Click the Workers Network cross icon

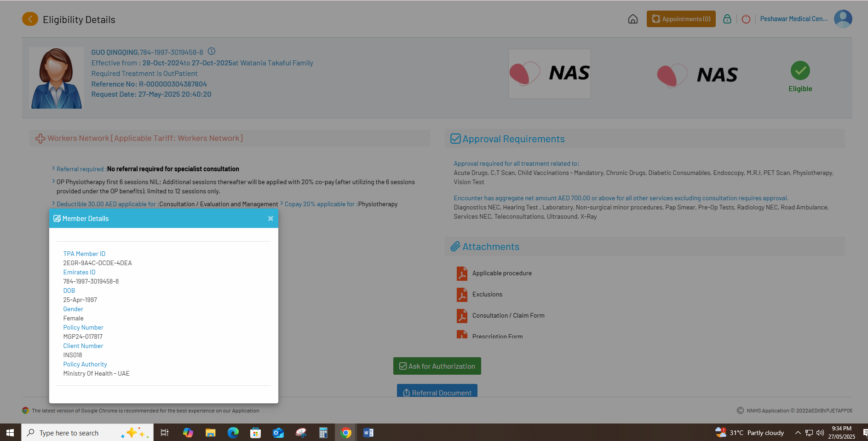[x=40, y=139]
